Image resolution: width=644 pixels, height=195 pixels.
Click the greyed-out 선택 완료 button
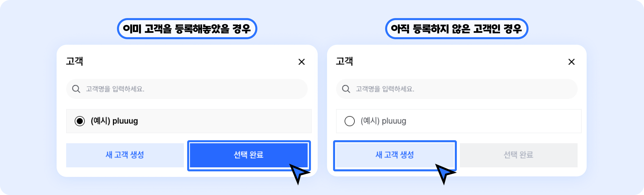tap(518, 155)
